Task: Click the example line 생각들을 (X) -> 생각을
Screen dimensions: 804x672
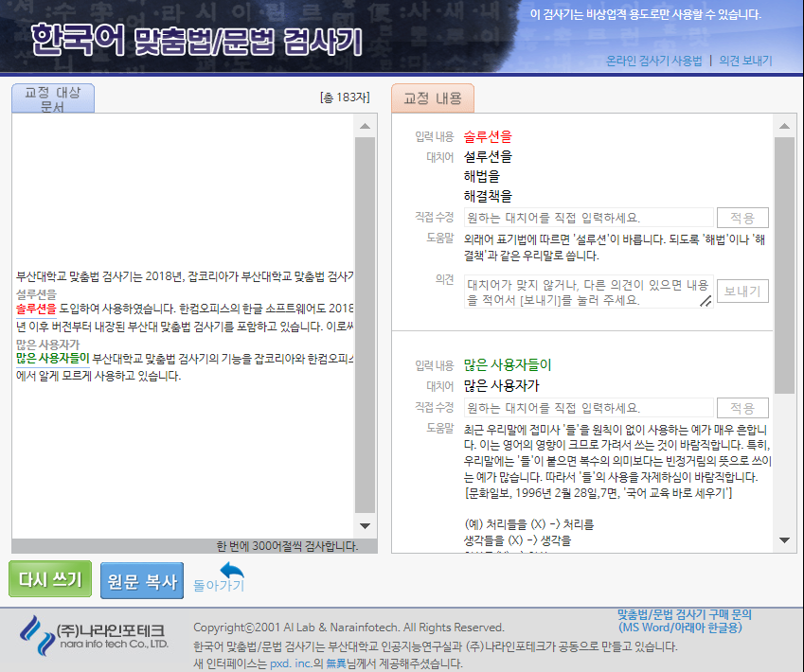Action: (x=517, y=540)
